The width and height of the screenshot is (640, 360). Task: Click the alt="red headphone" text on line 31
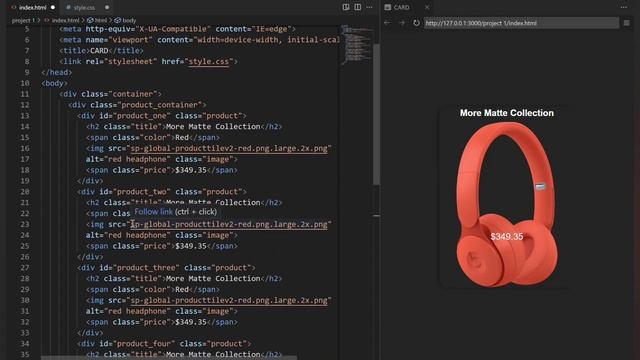coord(128,311)
